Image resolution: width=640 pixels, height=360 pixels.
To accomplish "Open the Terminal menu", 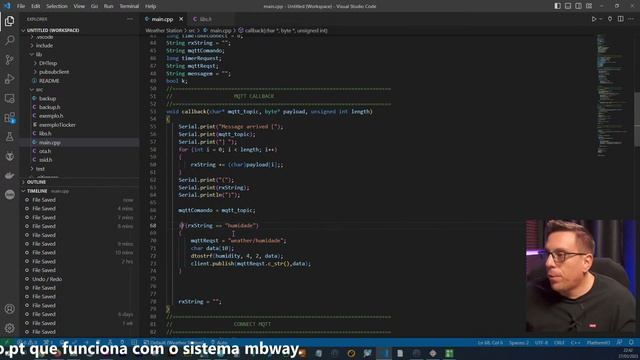I will click(129, 6).
